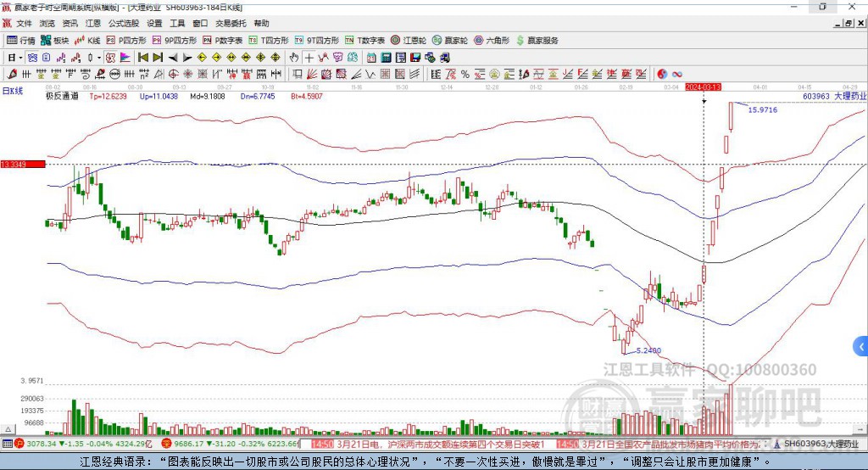Open the 资讯 menu
The image size is (868, 470).
pyautogui.click(x=70, y=23)
